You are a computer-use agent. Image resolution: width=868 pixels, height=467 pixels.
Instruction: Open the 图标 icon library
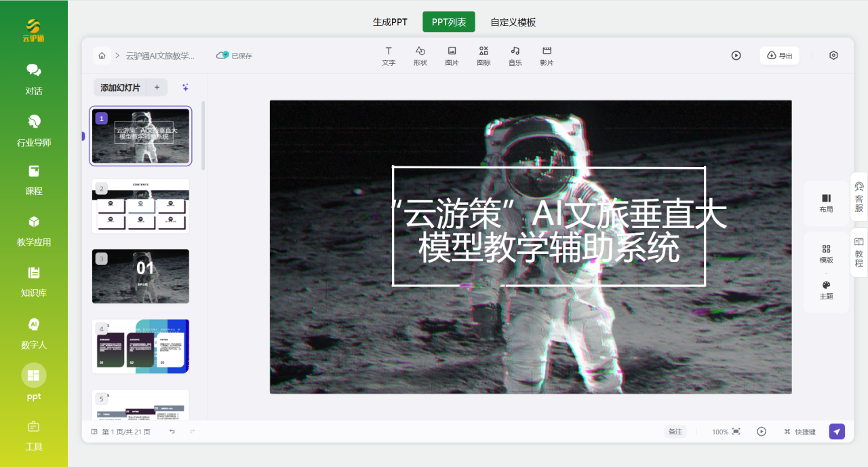pos(484,56)
